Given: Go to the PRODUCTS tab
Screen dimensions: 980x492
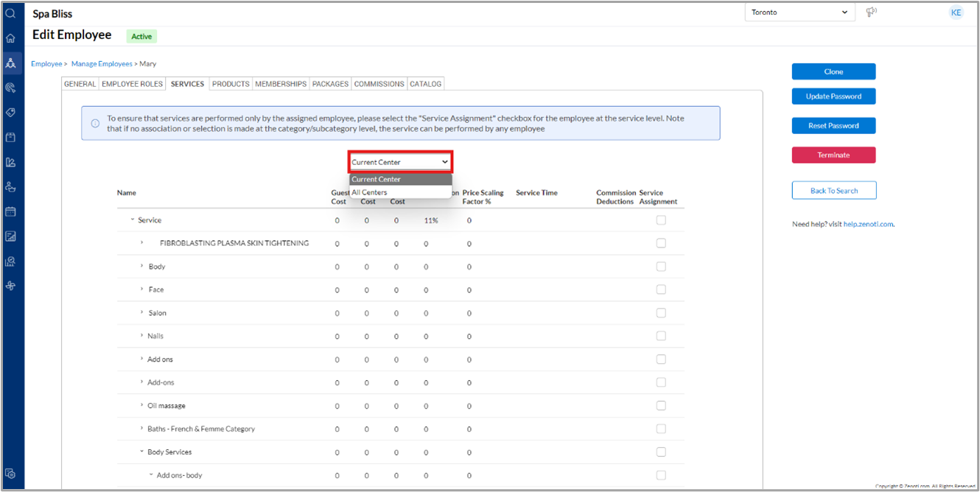Looking at the screenshot, I should 231,84.
